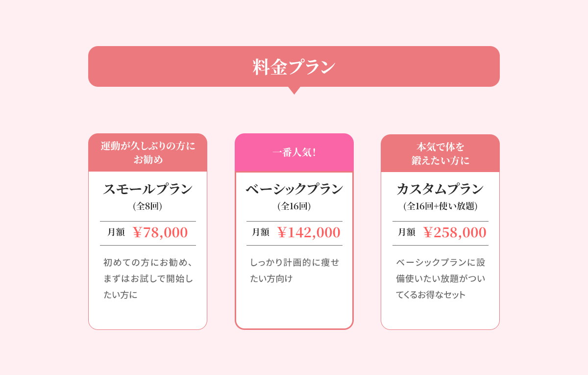Click the (全16回+使い放題) text
The width and height of the screenshot is (588, 375).
[440, 206]
